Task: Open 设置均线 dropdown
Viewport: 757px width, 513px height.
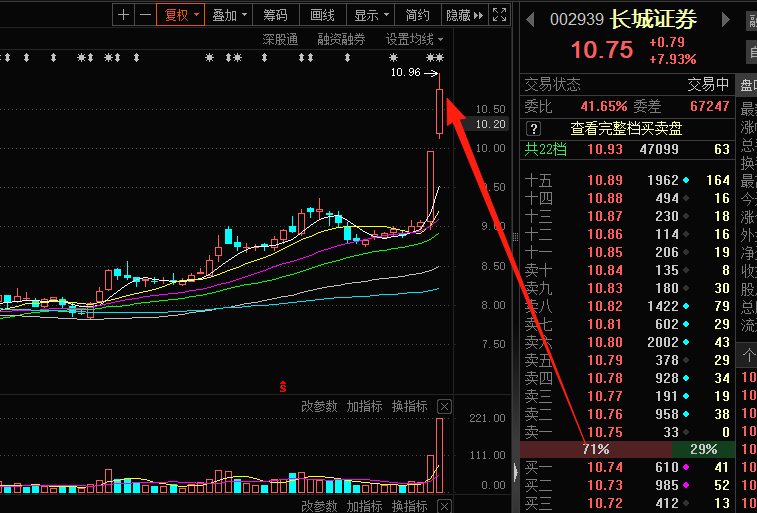Action: click(x=414, y=39)
